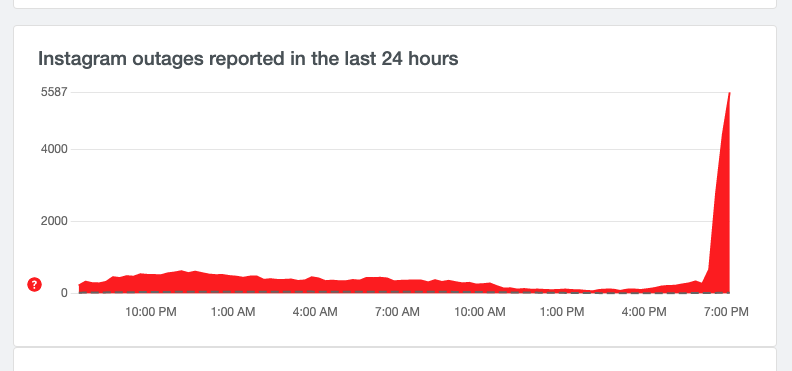Click the chart title about Instagram outages
The height and width of the screenshot is (371, 792).
(248, 59)
